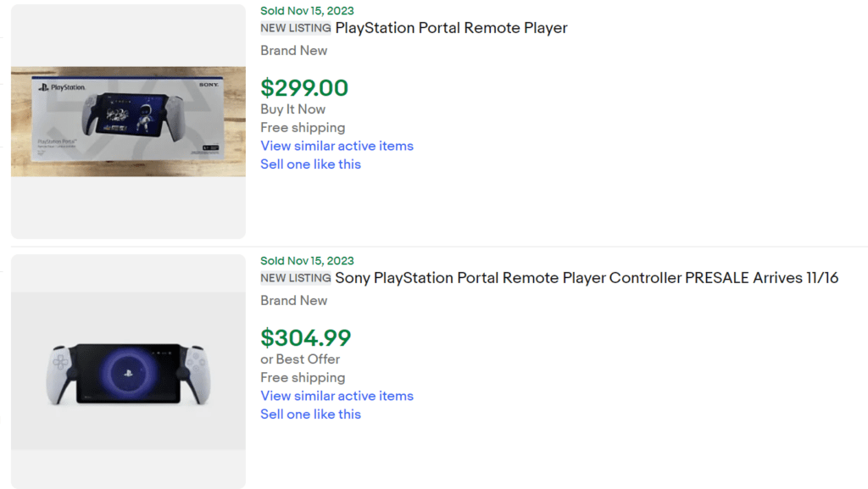View similar active items for the $304.99 listing
Screen dimensions: 868x489
coord(337,396)
